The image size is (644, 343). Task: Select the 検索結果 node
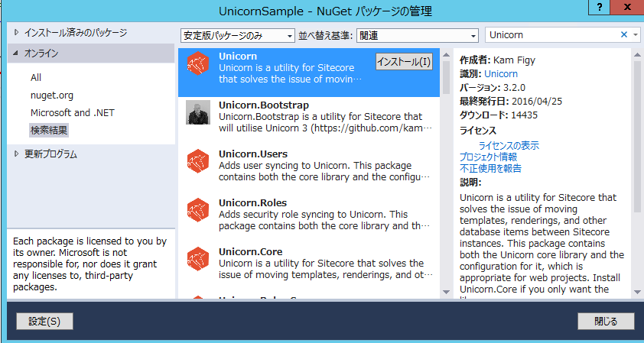tap(49, 131)
